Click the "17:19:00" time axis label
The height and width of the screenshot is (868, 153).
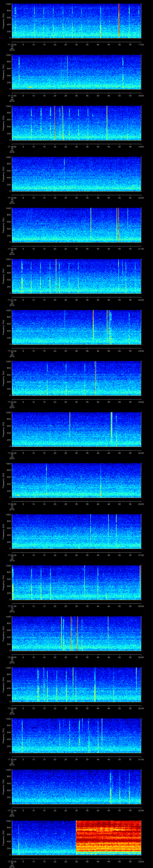pos(12,197)
